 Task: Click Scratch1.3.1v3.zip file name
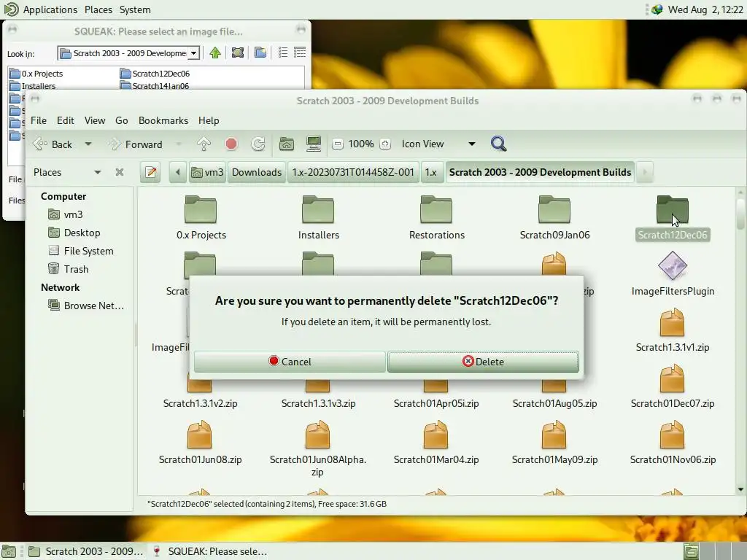(318, 403)
